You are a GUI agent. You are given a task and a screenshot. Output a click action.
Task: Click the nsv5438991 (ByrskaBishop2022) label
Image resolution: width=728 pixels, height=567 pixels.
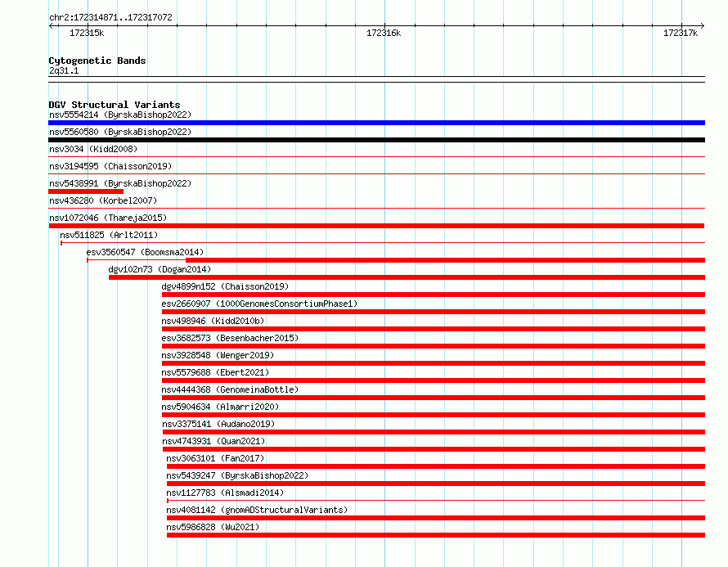point(120,183)
